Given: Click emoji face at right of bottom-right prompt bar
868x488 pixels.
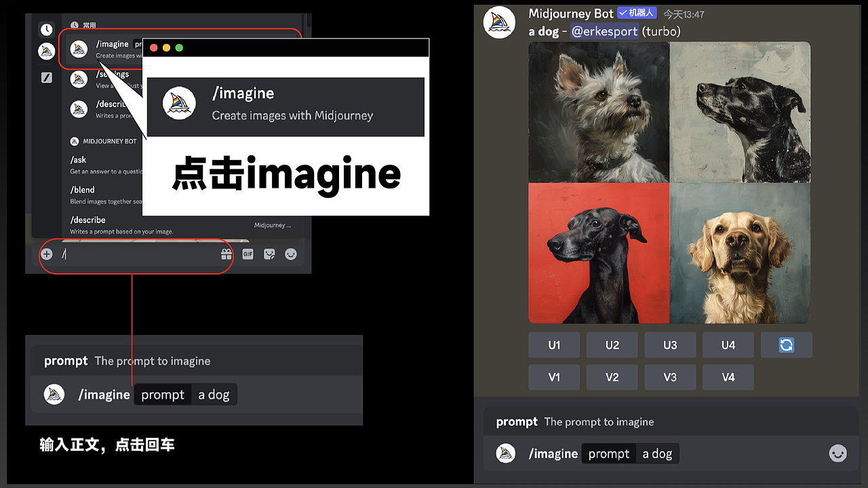Looking at the screenshot, I should [838, 453].
